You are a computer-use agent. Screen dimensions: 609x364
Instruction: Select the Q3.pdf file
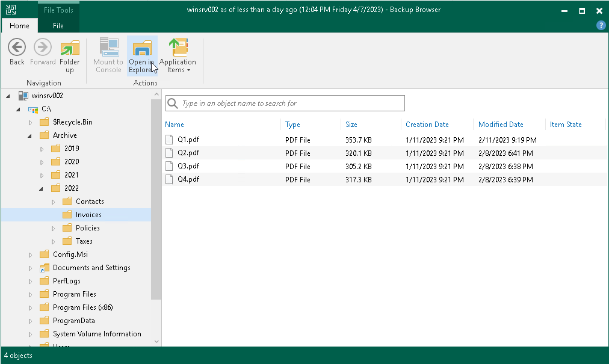click(188, 166)
